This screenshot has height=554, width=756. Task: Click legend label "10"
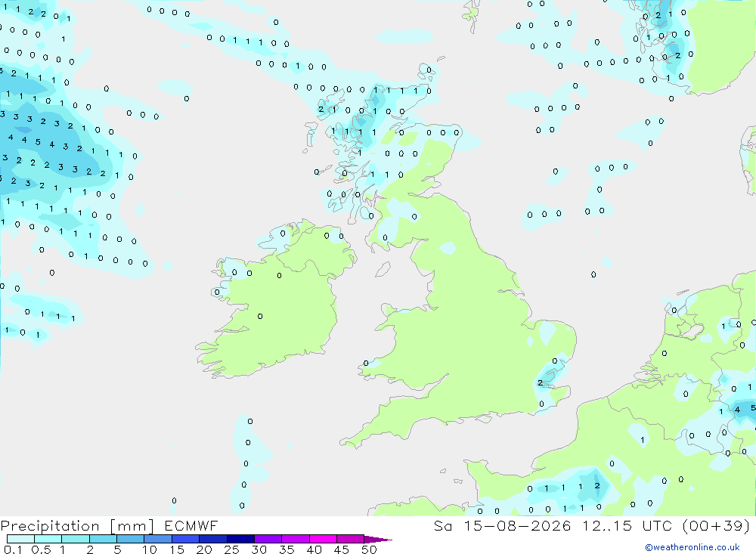click(150, 549)
